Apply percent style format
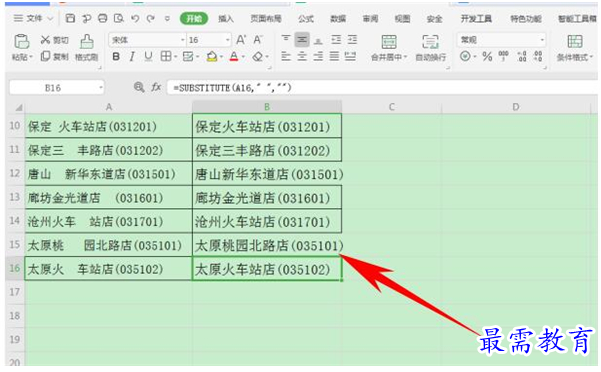The image size is (601, 372). 487,57
